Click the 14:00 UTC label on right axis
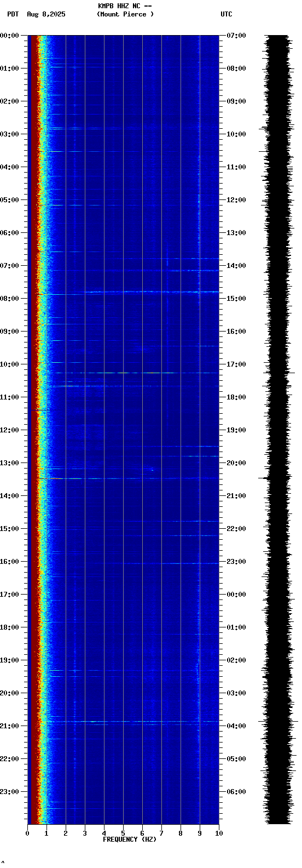The height and width of the screenshot is (868, 302). point(236,266)
